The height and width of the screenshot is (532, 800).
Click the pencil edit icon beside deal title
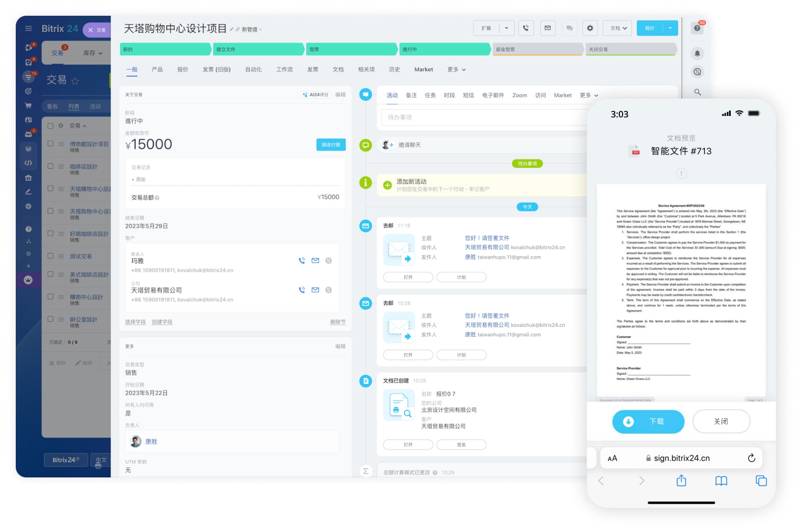coord(231,29)
